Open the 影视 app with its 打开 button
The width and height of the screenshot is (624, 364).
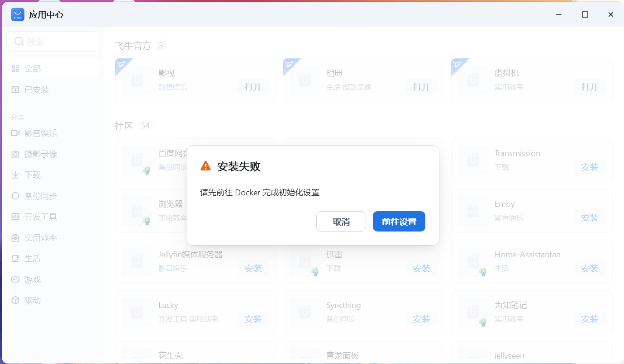[x=253, y=87]
